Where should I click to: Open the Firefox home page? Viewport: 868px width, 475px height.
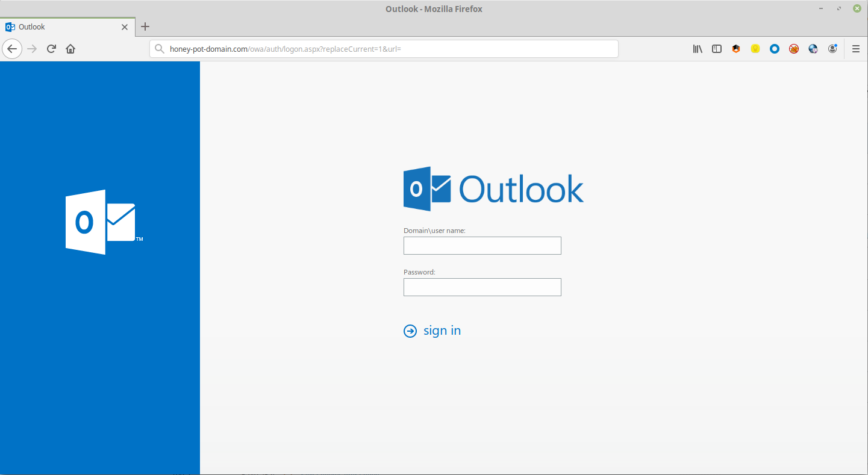pyautogui.click(x=70, y=49)
